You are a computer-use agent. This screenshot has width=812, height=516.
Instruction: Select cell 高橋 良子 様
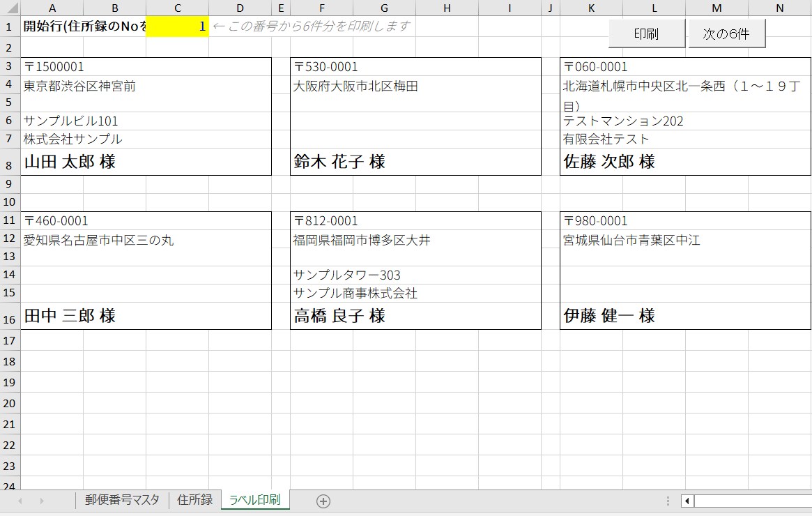pos(416,315)
